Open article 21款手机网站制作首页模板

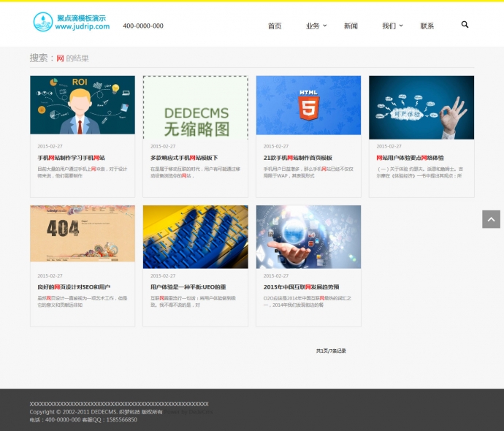click(297, 158)
